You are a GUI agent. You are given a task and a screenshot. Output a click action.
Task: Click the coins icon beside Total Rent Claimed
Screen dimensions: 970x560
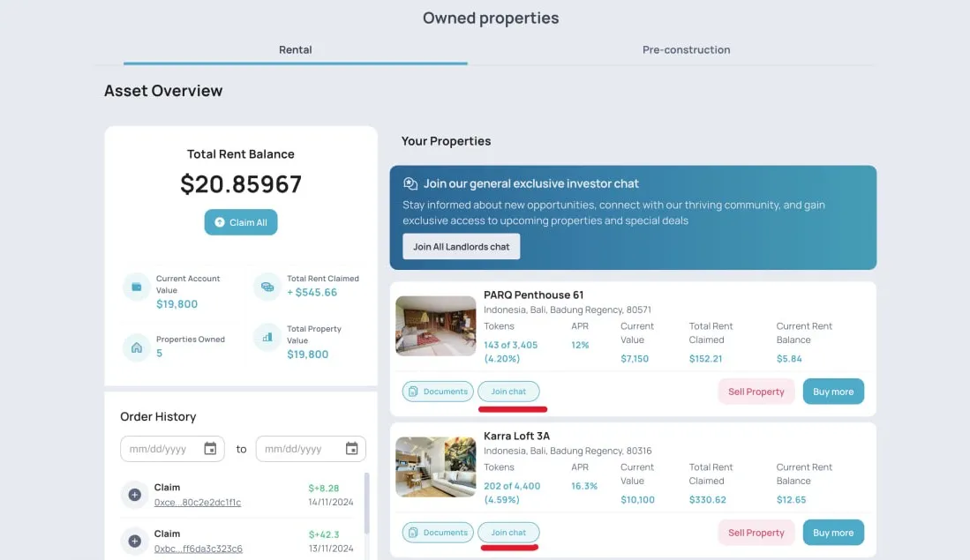(x=267, y=287)
